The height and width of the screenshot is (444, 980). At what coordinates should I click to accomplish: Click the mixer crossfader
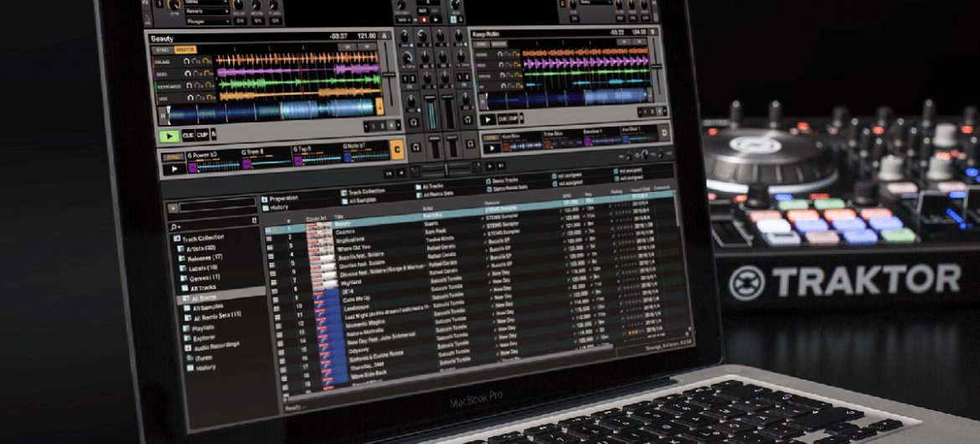pyautogui.click(x=446, y=169)
